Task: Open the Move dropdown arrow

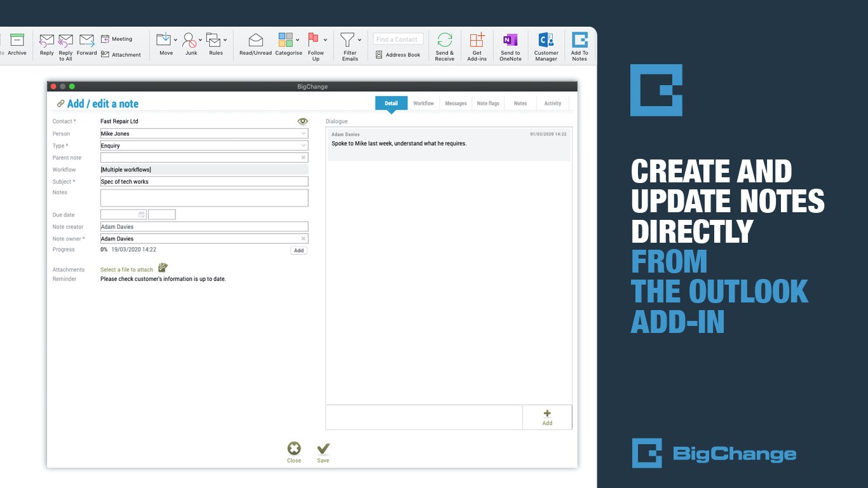Action: (175, 40)
